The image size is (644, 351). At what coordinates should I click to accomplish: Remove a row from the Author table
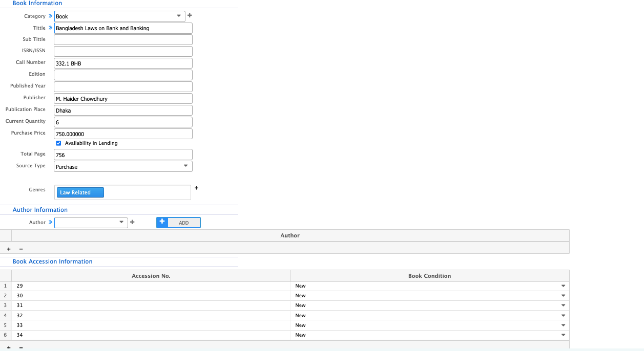point(21,249)
